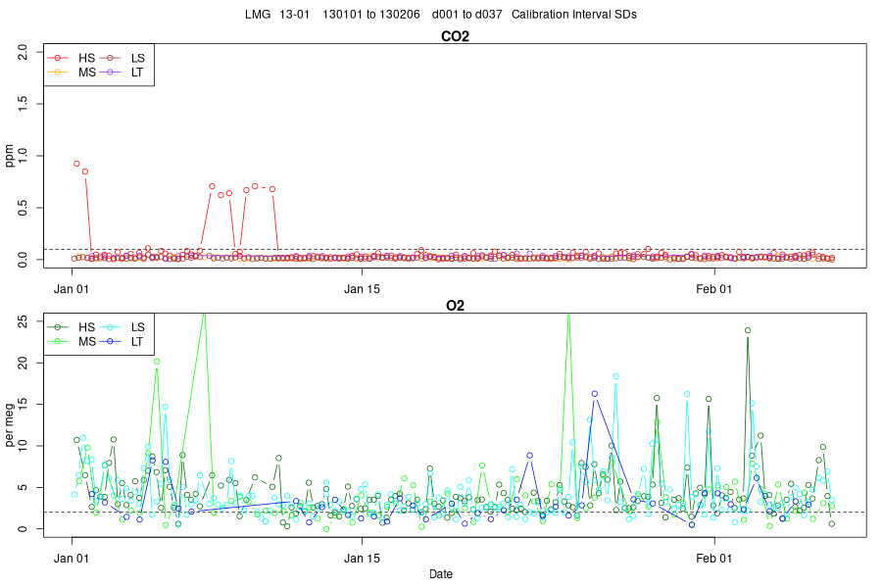Click the 1.5 tick label on the CO2 y-axis
This screenshot has height=588, width=882.
(x=23, y=104)
